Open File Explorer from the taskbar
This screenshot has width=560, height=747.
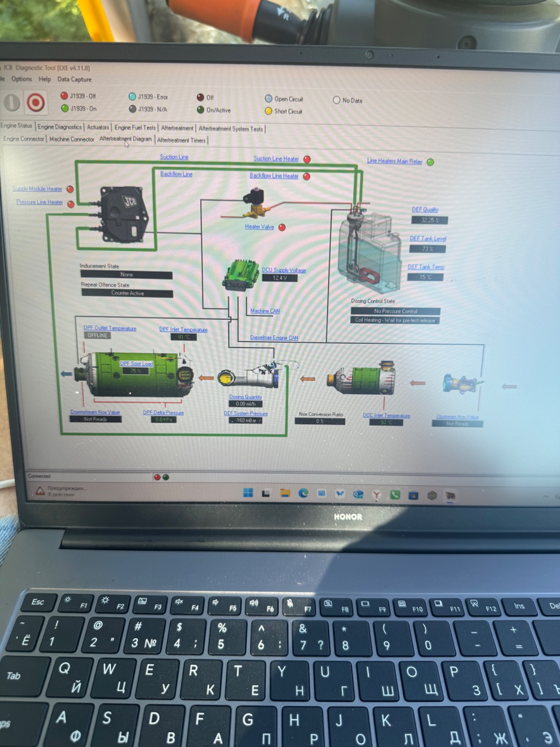[285, 494]
